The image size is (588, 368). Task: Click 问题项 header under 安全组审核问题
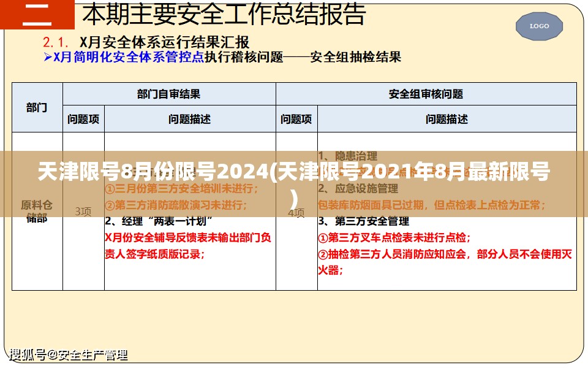(x=296, y=119)
